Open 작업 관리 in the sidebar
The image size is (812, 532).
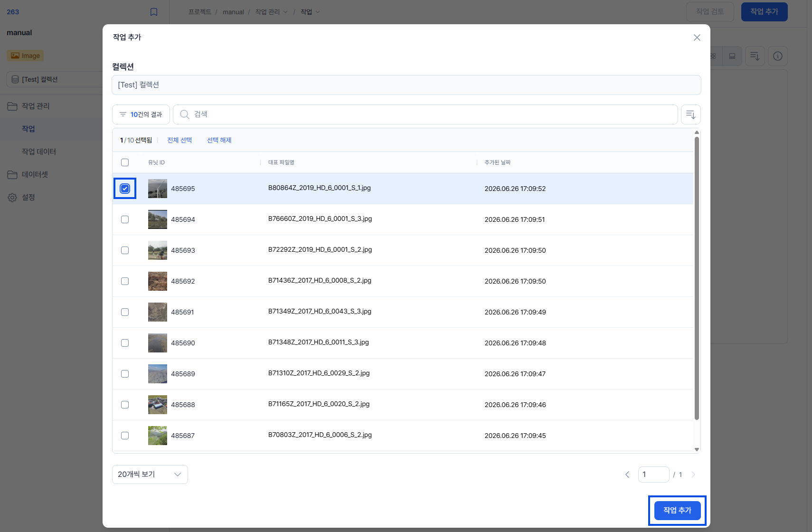click(36, 106)
